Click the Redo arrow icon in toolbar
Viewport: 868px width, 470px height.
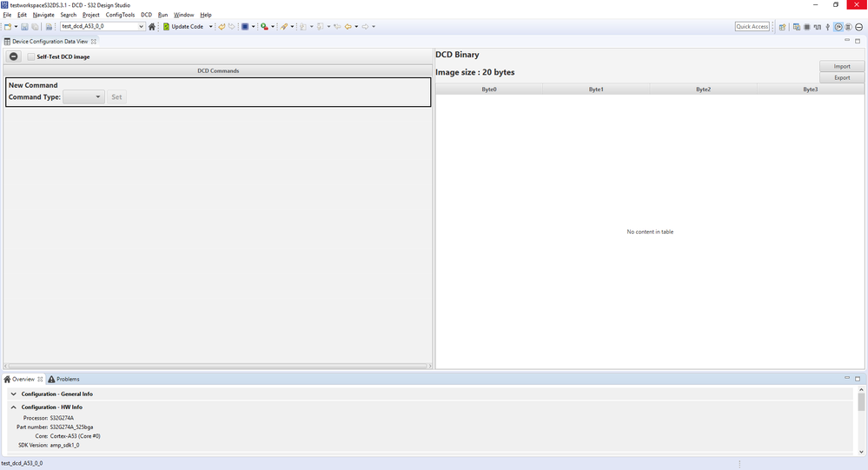231,27
